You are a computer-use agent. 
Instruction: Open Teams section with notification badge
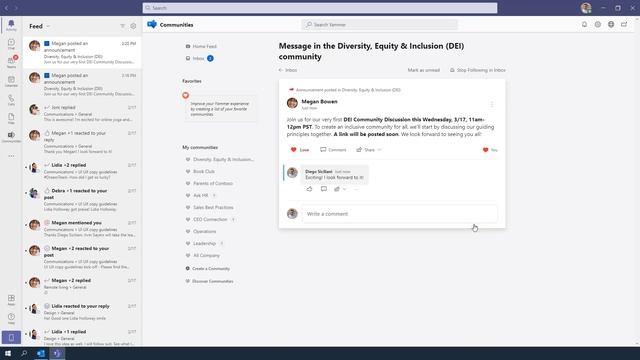[x=11, y=62]
